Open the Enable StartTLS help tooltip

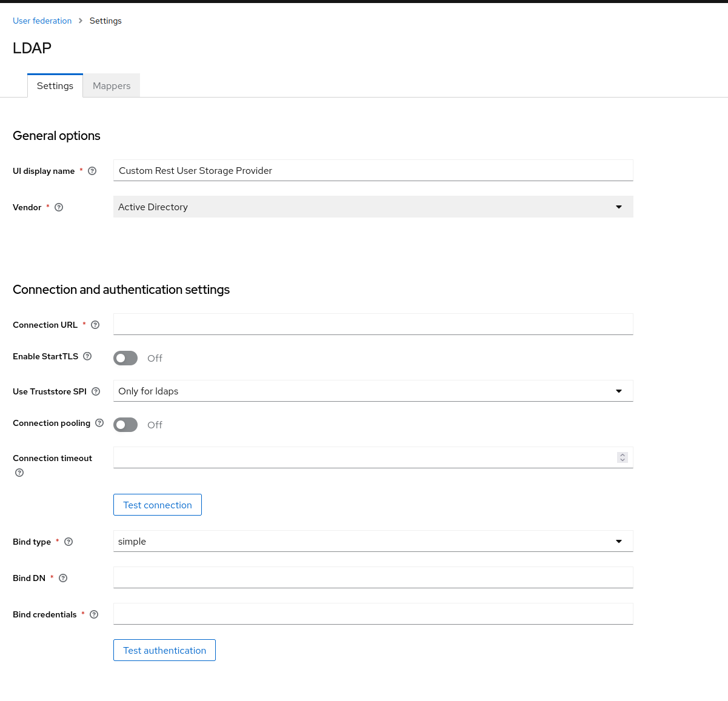pyautogui.click(x=87, y=356)
